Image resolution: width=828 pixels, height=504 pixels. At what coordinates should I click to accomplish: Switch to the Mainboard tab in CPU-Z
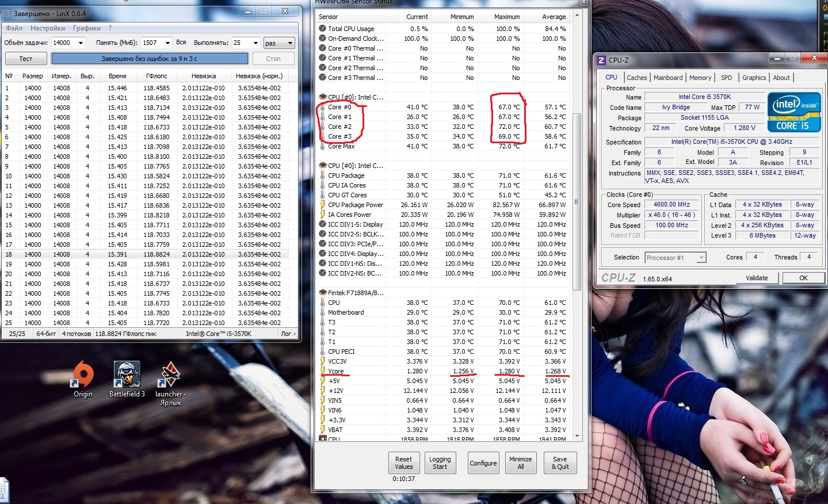coord(668,78)
